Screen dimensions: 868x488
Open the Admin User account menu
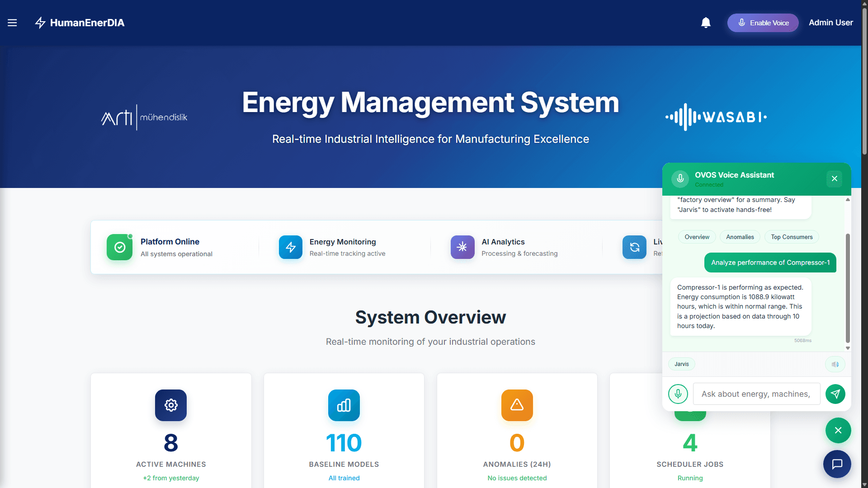tap(831, 23)
